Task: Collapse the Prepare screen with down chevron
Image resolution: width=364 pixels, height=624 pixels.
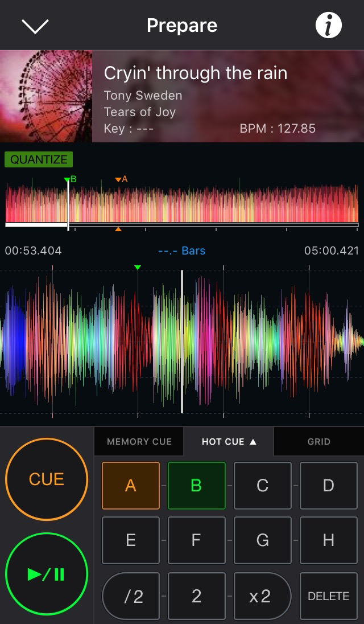Action: coord(35,26)
